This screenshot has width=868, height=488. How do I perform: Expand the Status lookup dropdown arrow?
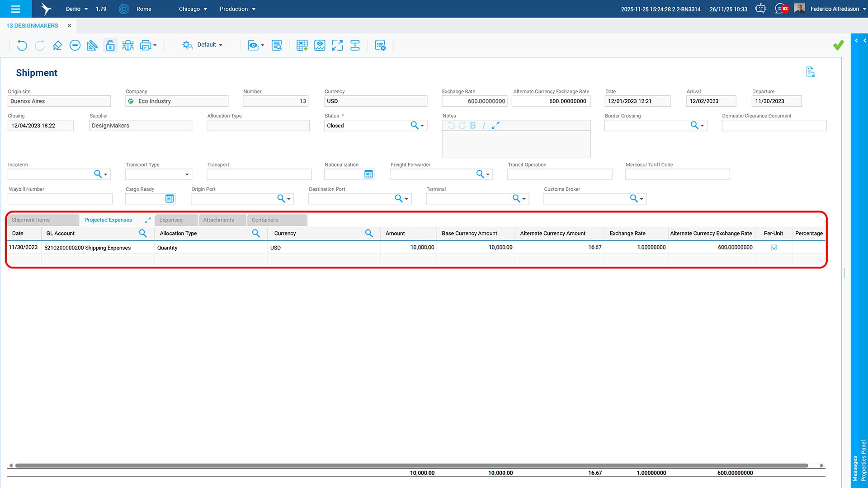[422, 126]
